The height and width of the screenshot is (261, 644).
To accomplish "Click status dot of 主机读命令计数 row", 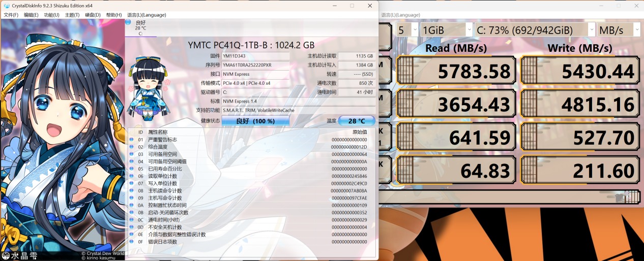I will point(131,191).
